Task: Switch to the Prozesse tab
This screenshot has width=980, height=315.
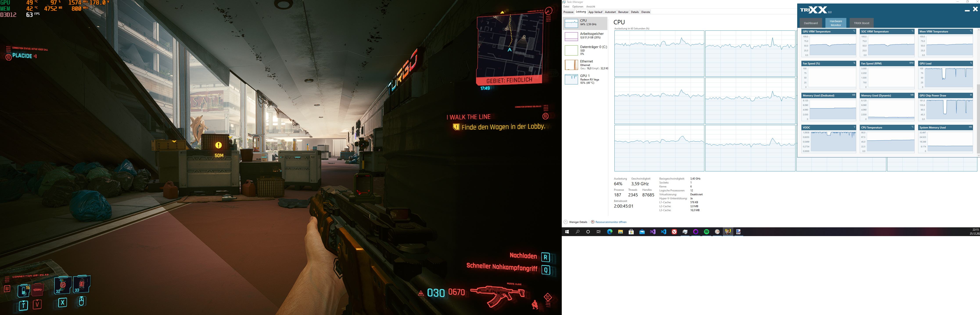Action: [x=568, y=12]
